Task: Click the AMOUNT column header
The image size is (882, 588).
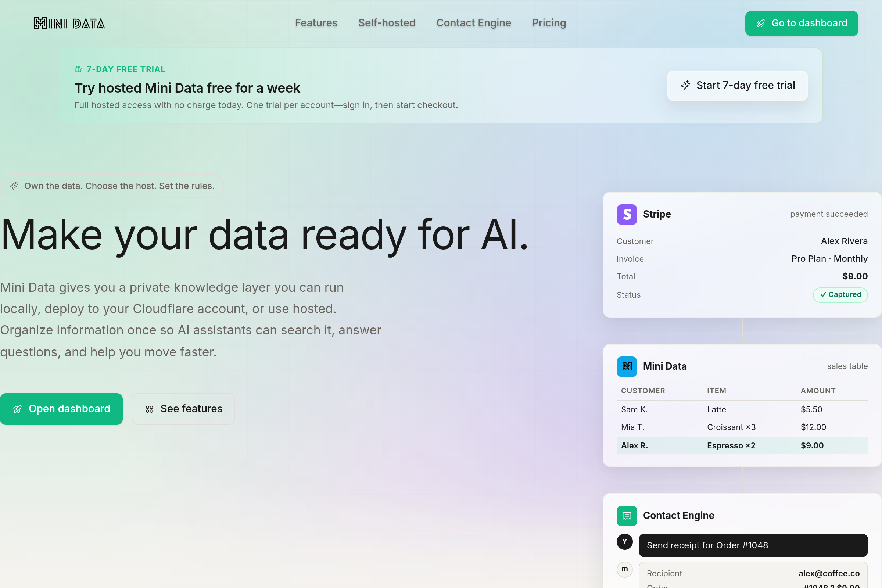Action: click(818, 391)
